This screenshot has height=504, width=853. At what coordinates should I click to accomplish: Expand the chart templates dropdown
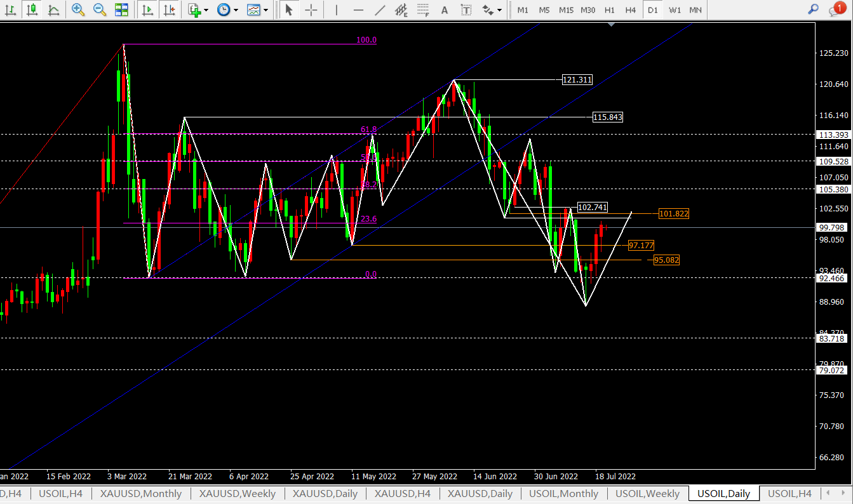point(265,10)
